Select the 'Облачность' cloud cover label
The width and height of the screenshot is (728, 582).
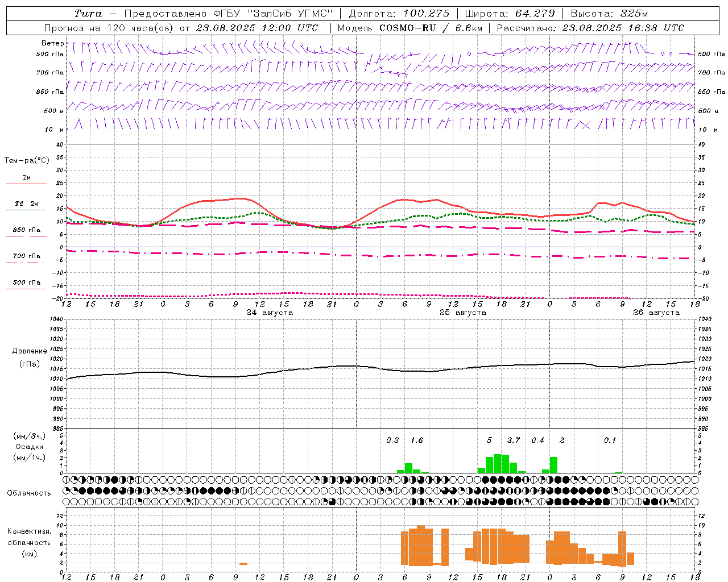pyautogui.click(x=29, y=493)
